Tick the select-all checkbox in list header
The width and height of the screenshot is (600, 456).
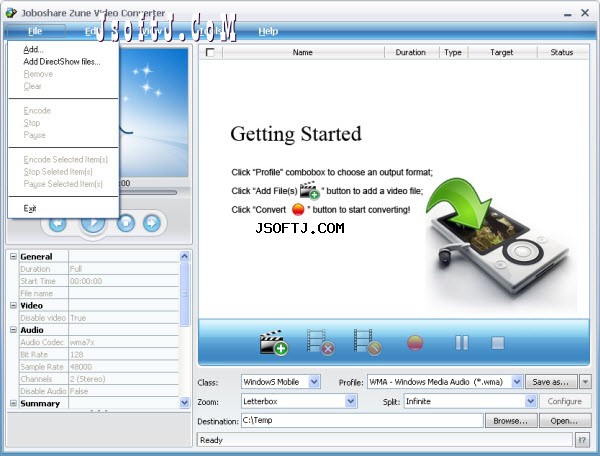tap(210, 52)
